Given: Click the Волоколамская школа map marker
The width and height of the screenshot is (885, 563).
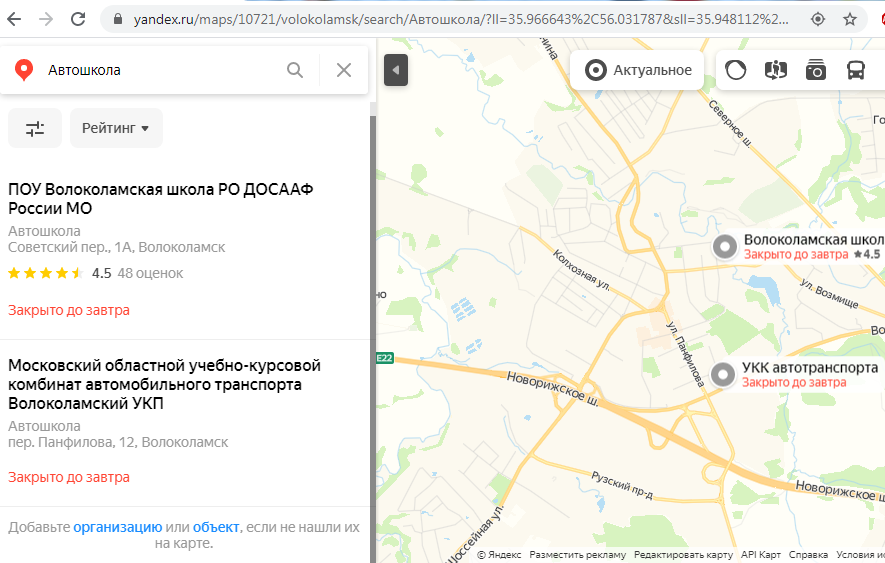Looking at the screenshot, I should pyautogui.click(x=725, y=246).
